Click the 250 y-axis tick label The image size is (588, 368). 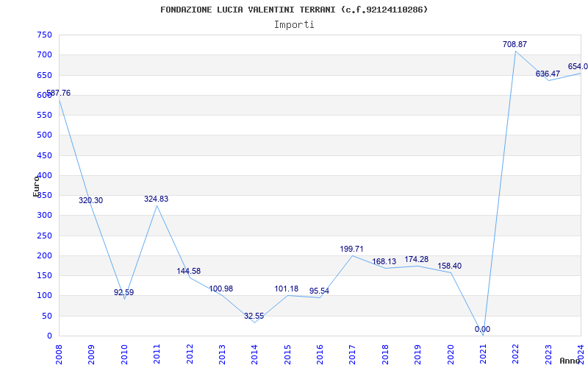point(44,236)
